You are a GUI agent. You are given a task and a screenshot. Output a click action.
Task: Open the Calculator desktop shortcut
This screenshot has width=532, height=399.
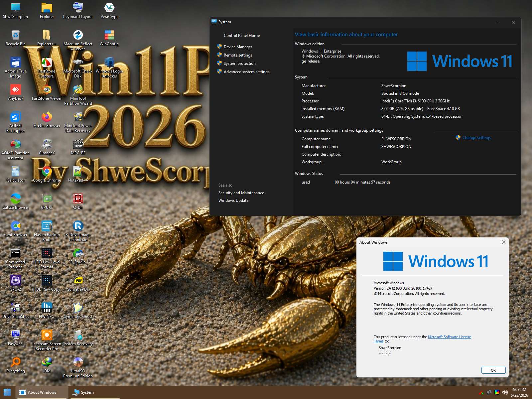[x=16, y=175]
